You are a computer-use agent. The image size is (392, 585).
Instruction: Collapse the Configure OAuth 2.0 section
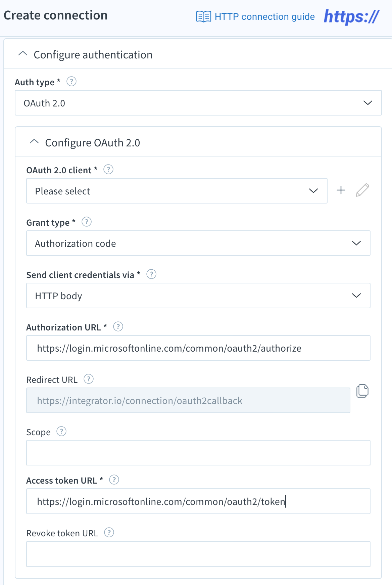click(34, 142)
